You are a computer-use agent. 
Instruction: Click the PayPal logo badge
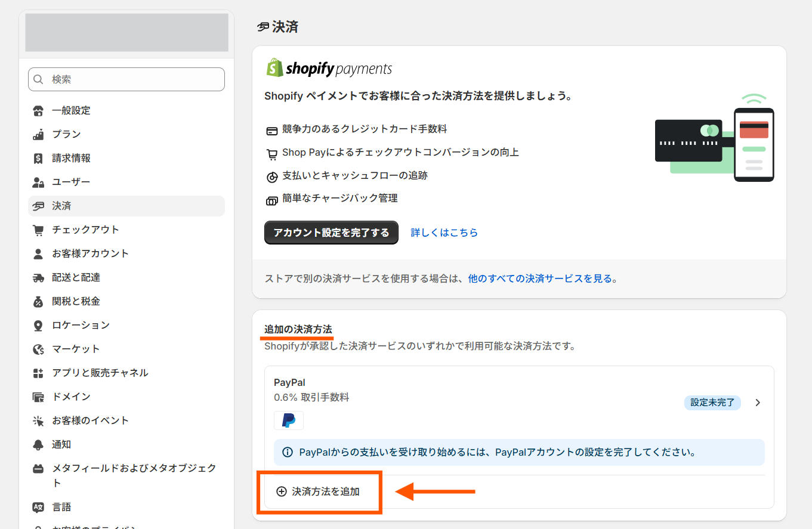pos(289,420)
